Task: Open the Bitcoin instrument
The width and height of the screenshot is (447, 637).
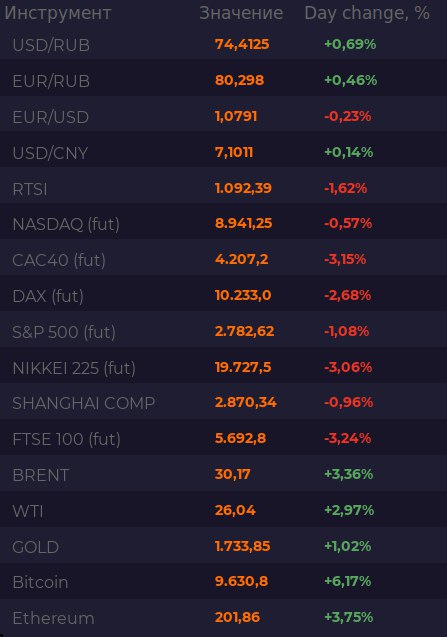Action: (40, 582)
